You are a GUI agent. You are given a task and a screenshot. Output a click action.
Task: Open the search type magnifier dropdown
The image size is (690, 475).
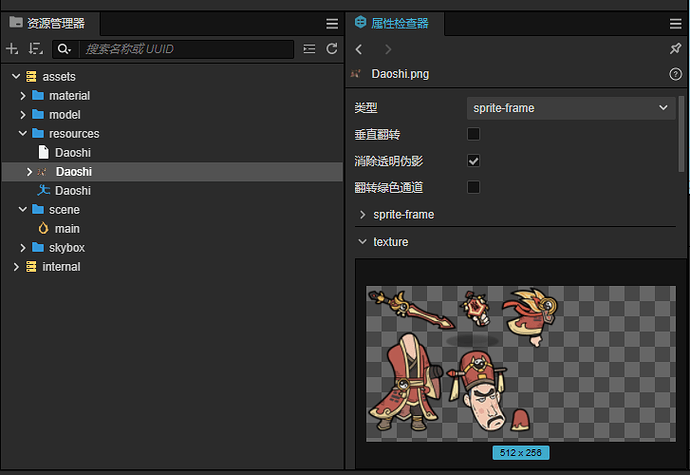tap(65, 49)
